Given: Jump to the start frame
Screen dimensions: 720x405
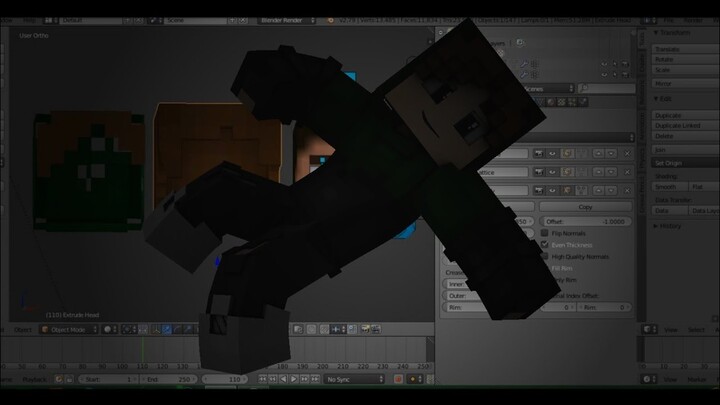Looking at the screenshot, I should pos(262,379).
